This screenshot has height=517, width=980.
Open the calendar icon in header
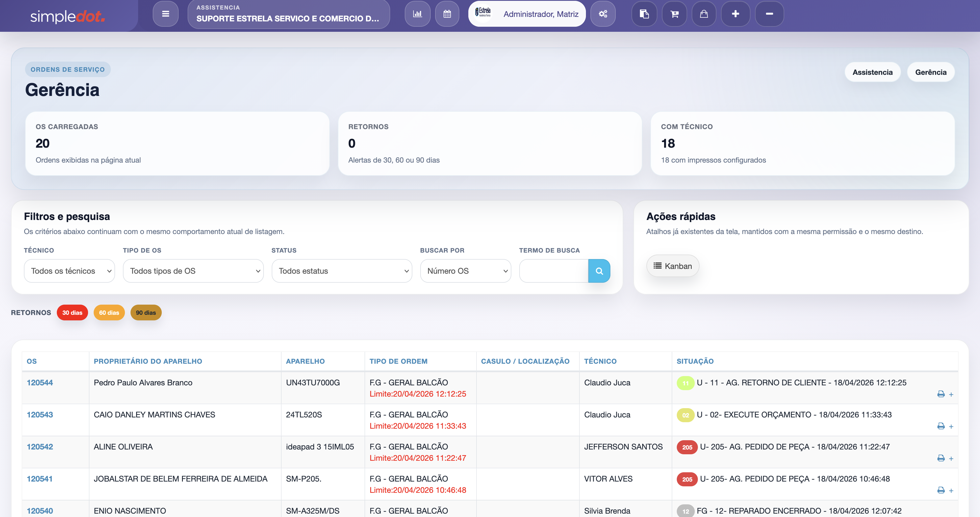click(x=447, y=14)
